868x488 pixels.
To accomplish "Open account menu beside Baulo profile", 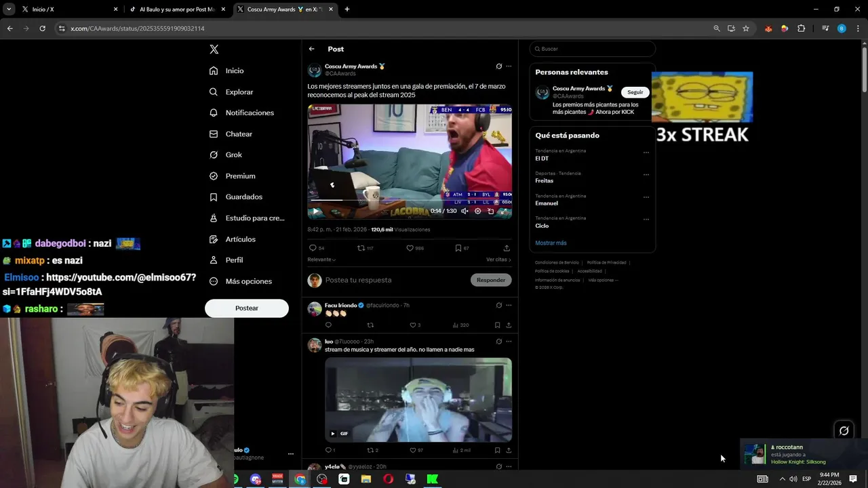I will click(291, 454).
